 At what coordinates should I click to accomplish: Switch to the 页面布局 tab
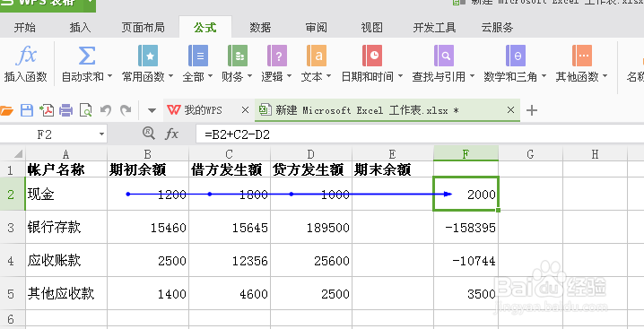[x=143, y=28]
